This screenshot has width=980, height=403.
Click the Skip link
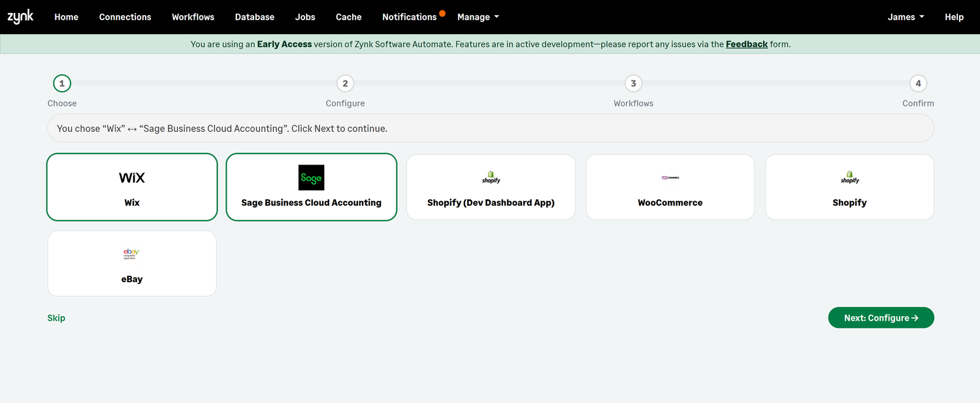56,318
